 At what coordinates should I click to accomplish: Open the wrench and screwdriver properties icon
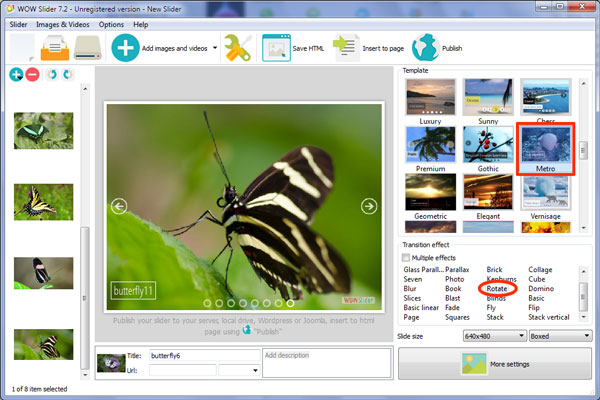point(238,48)
